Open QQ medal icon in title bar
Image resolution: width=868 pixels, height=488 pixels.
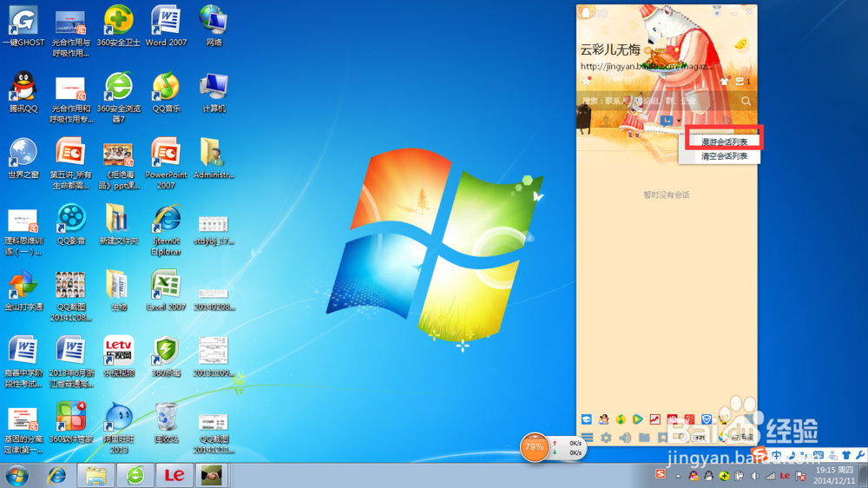pos(716,12)
